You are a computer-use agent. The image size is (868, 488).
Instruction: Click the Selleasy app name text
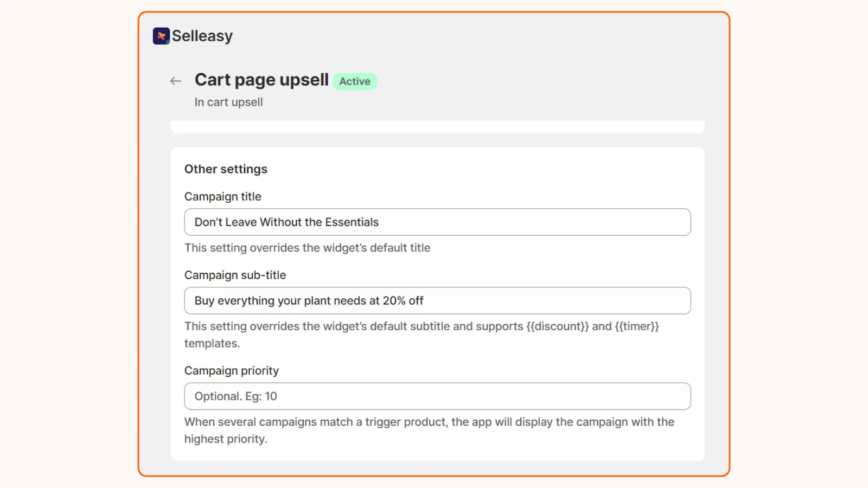[x=203, y=36]
